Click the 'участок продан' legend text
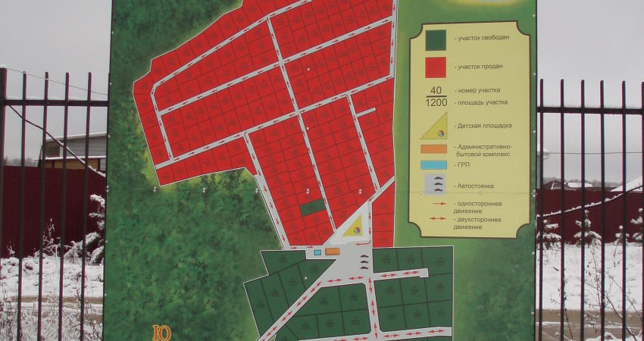 click(x=479, y=67)
